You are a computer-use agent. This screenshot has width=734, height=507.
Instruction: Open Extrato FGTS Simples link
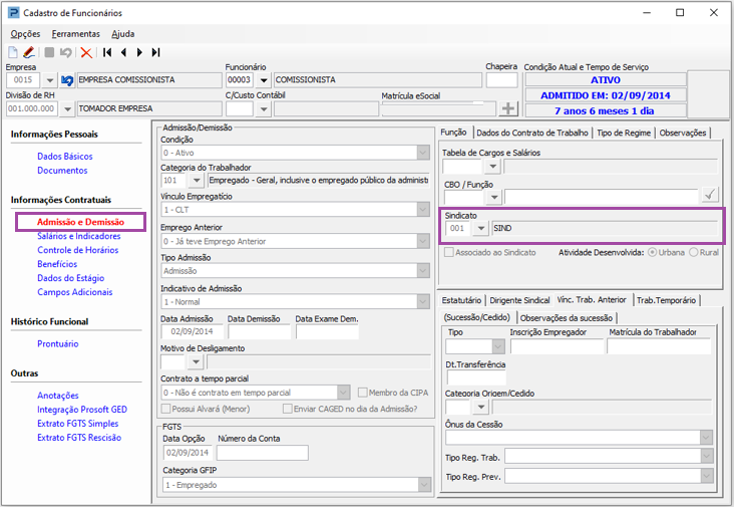(78, 424)
